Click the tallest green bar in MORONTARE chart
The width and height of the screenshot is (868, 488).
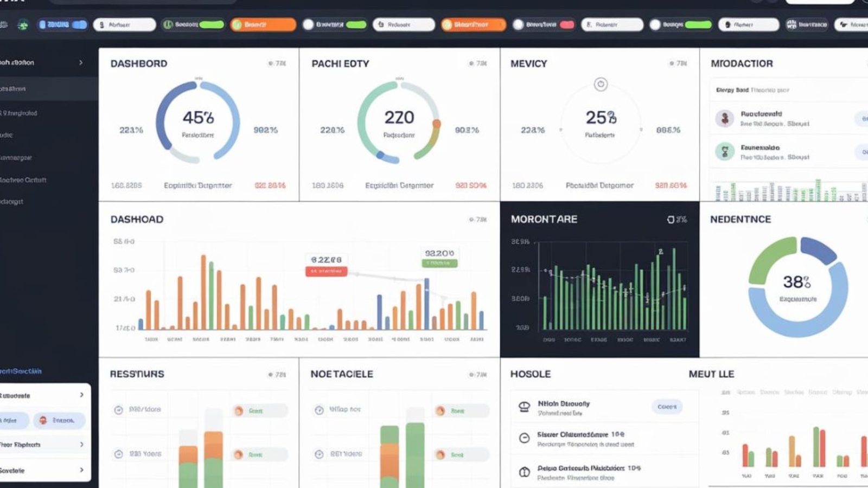coord(674,289)
